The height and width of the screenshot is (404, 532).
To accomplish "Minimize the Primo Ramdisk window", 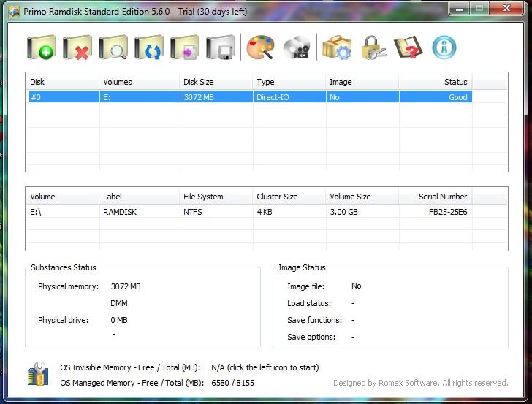I will [x=460, y=8].
